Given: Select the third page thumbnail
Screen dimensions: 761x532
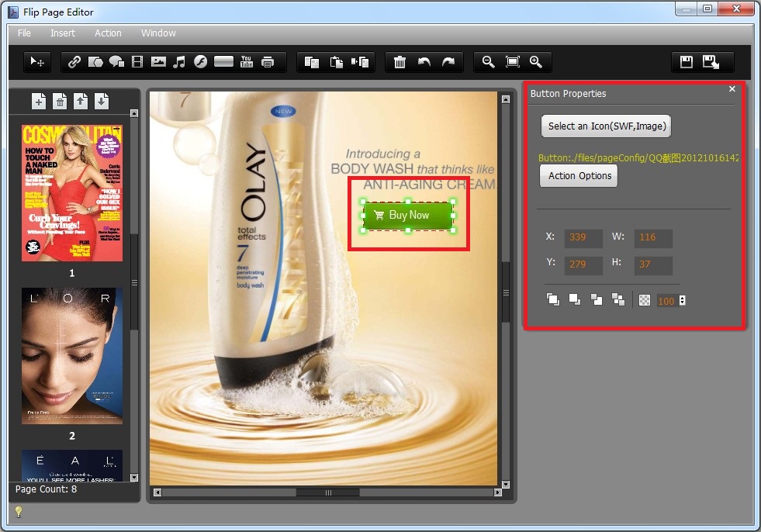Looking at the screenshot, I should (x=72, y=465).
